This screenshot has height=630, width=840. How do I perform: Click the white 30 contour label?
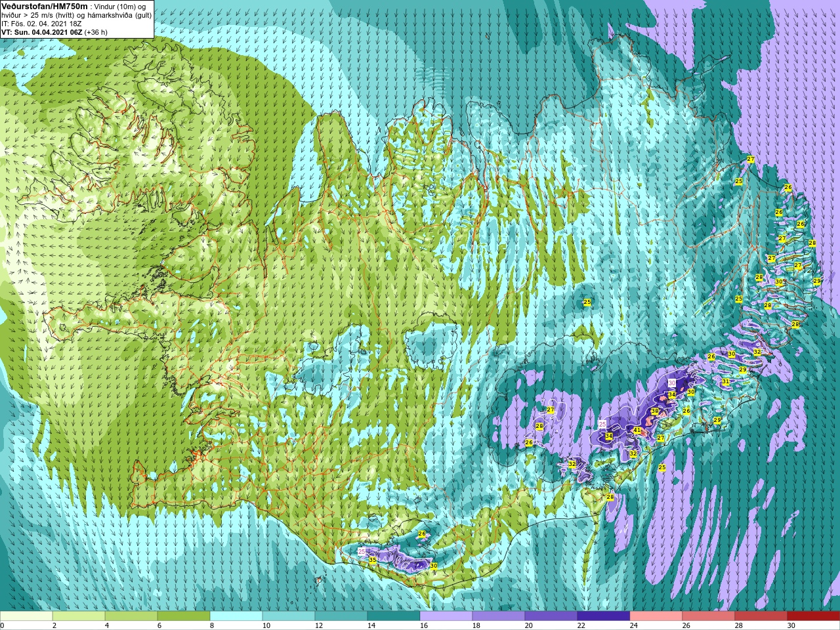pos(672,383)
